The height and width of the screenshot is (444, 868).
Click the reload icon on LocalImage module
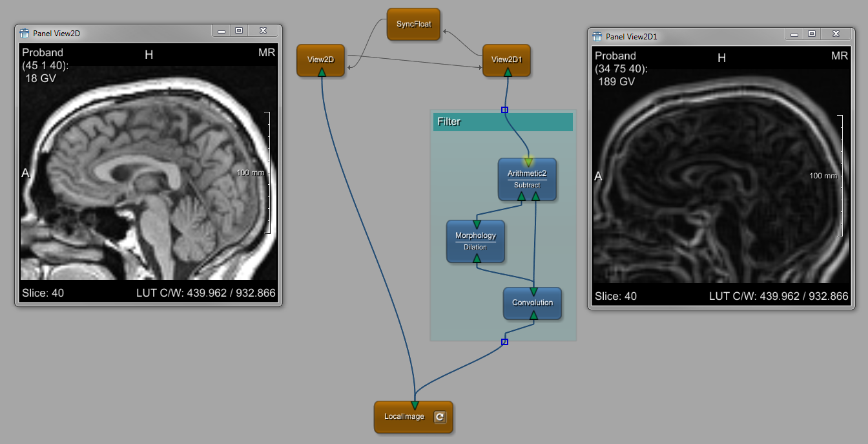coord(439,417)
